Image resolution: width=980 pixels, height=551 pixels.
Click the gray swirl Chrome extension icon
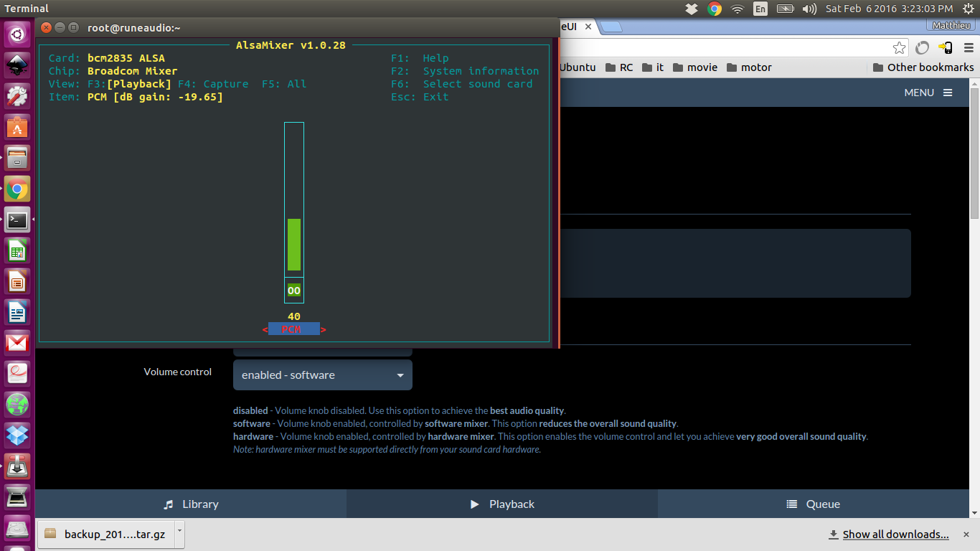pos(923,48)
